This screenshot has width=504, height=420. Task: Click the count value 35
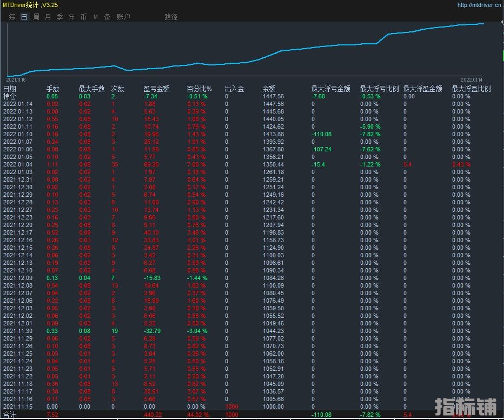pyautogui.click(x=115, y=164)
